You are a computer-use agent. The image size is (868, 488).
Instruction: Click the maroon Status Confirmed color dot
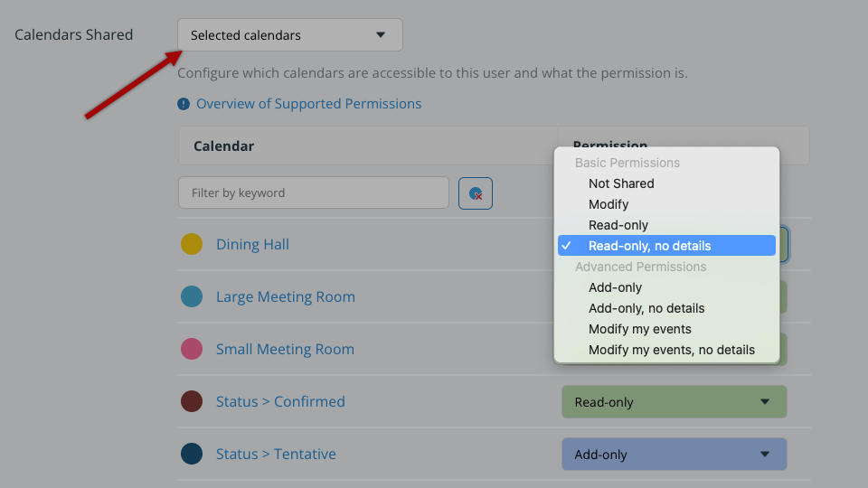[x=192, y=401]
